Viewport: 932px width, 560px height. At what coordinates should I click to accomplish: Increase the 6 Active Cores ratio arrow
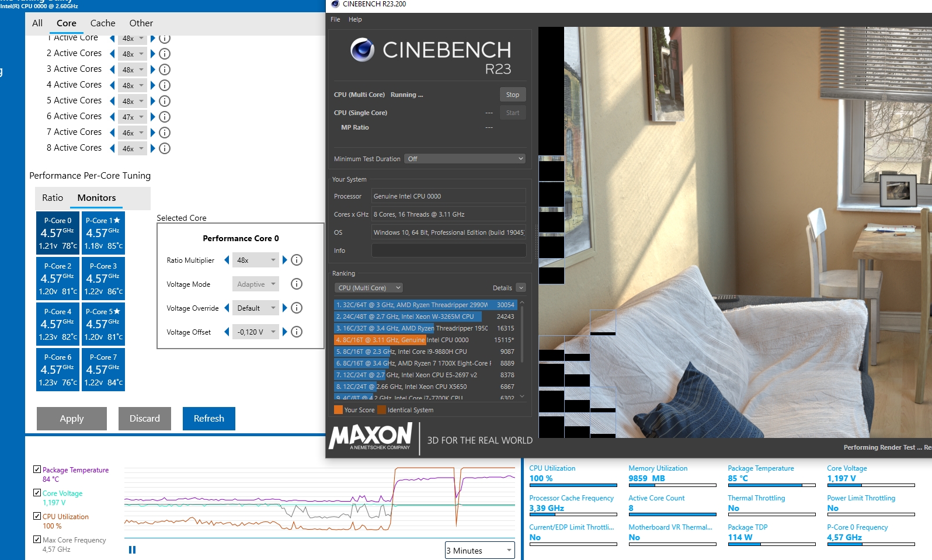tap(153, 117)
